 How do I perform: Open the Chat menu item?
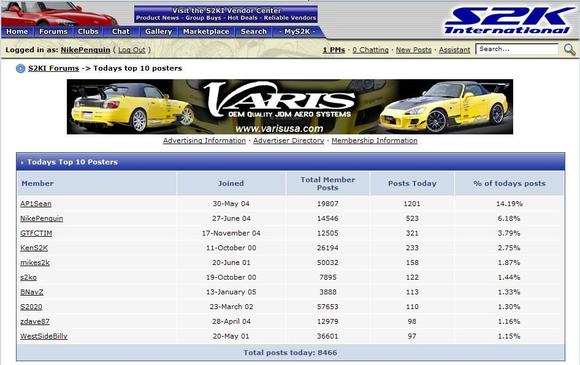[121, 32]
